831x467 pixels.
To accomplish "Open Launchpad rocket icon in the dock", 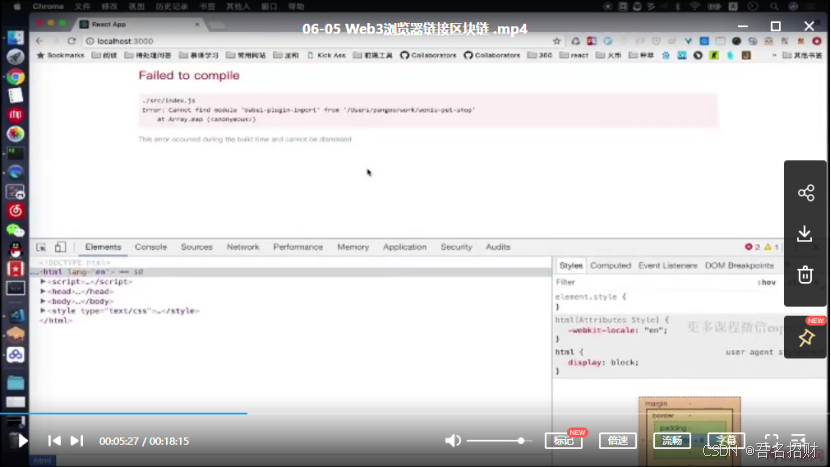I will [15, 57].
